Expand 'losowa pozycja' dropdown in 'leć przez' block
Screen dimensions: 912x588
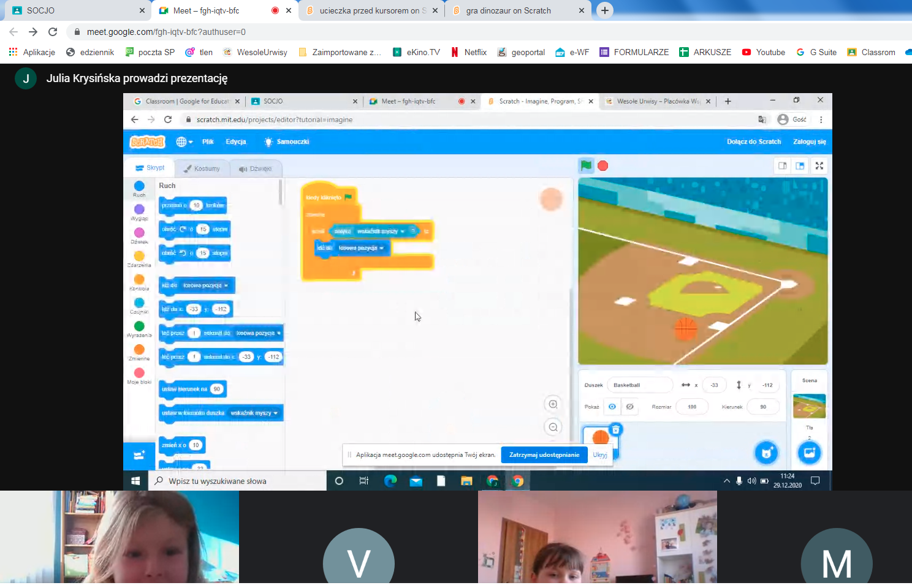tap(279, 333)
